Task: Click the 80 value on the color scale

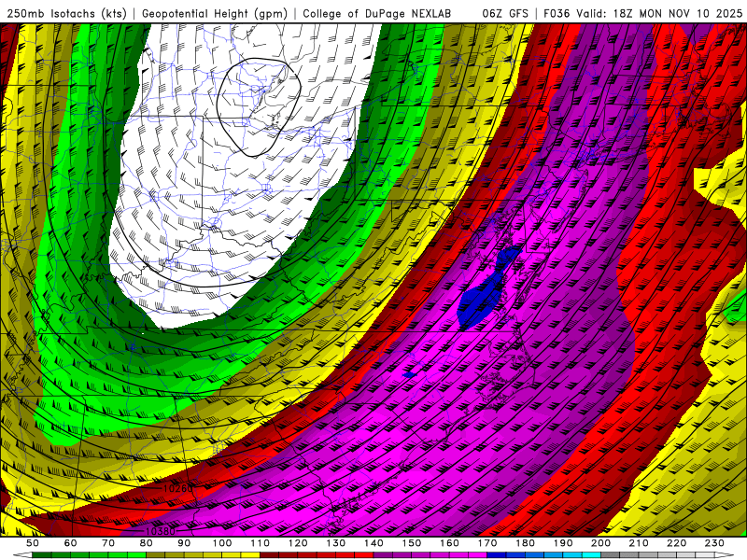Action: [x=147, y=543]
